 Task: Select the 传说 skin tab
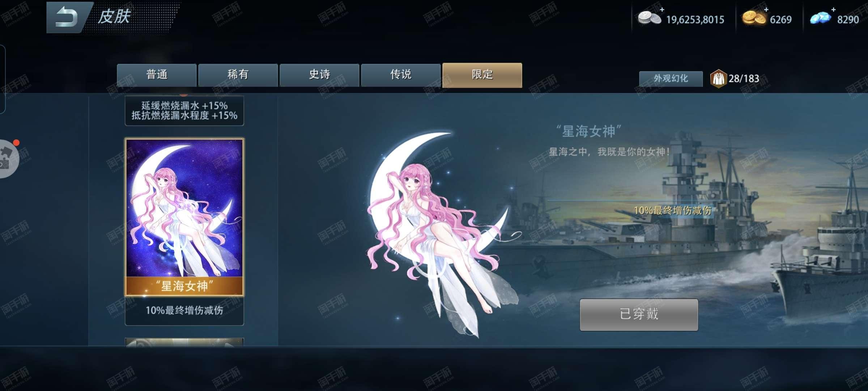click(x=401, y=75)
